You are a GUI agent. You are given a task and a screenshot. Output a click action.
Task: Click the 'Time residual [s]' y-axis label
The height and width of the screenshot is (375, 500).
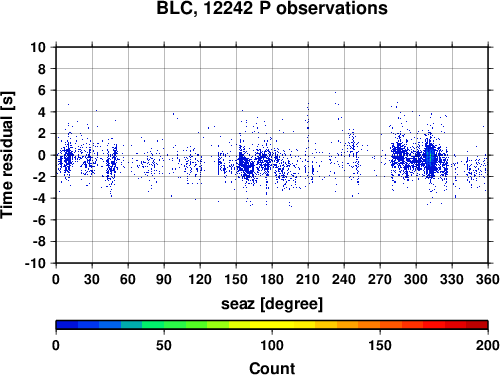(x=8, y=155)
